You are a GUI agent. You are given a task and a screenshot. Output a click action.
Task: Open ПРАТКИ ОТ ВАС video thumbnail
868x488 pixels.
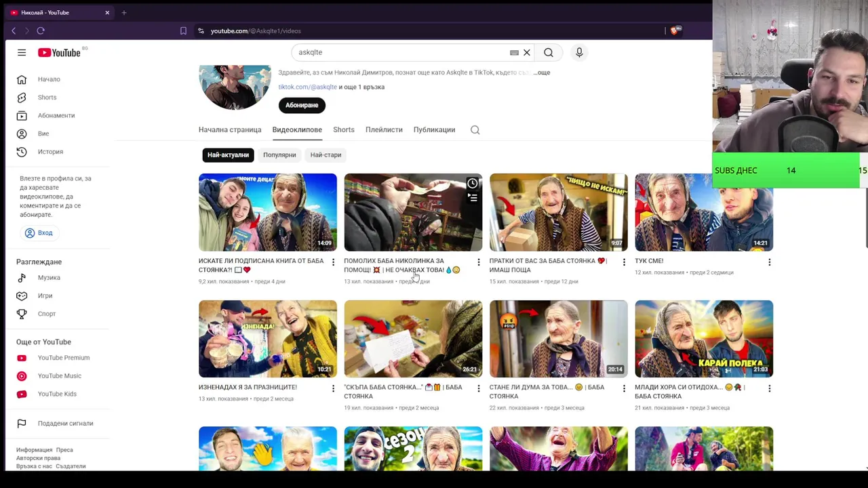[x=559, y=212]
